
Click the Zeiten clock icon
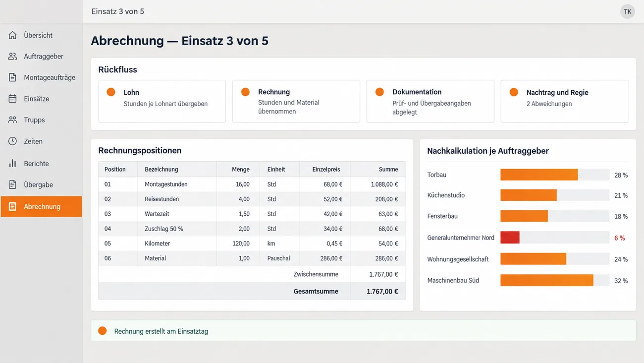tap(13, 141)
